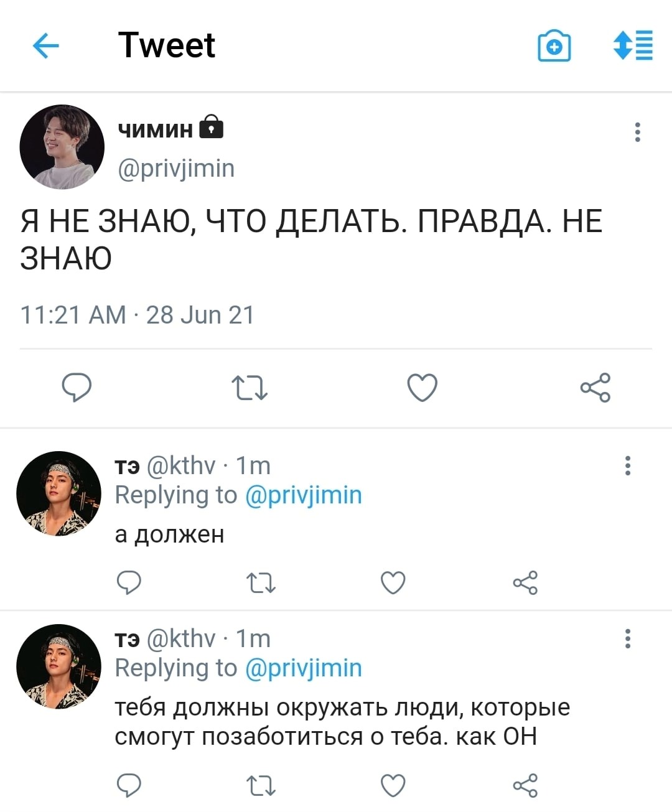Tap the back arrow in the header
Screen dimensions: 672x812
(45, 45)
